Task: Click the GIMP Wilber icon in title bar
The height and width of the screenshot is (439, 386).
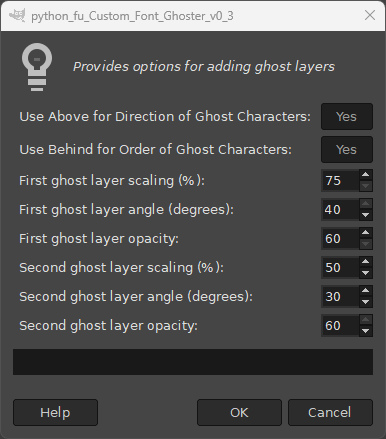Action: pyautogui.click(x=17, y=16)
